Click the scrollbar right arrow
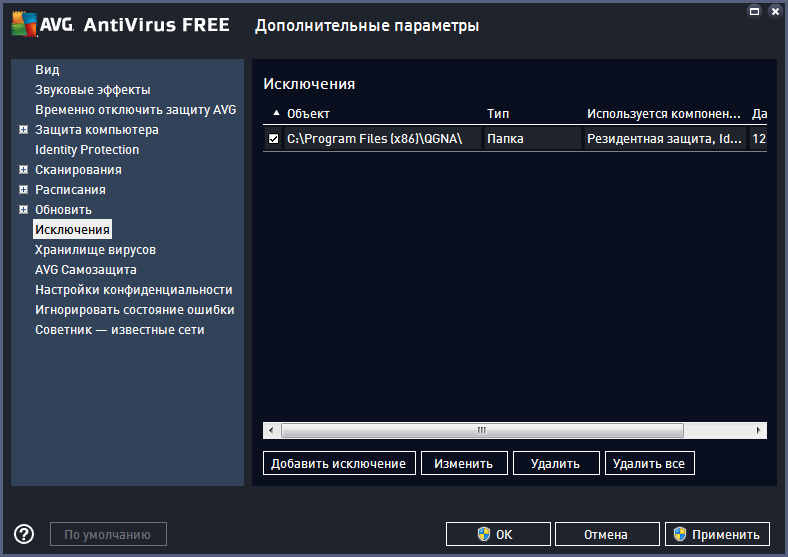 pyautogui.click(x=758, y=430)
